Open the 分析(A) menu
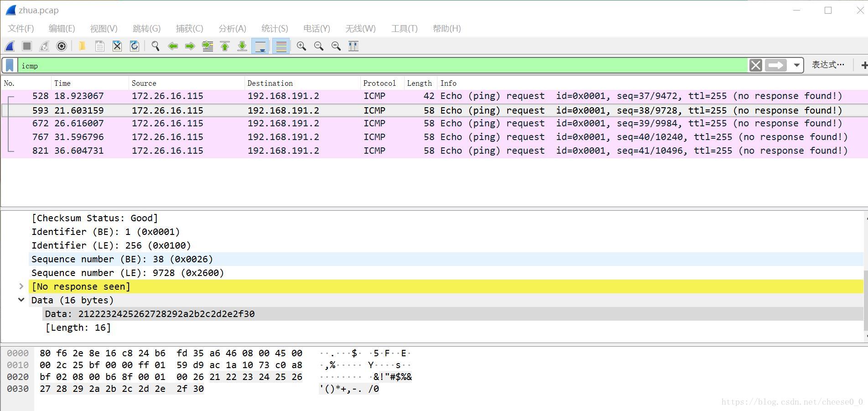868x411 pixels. 232,28
